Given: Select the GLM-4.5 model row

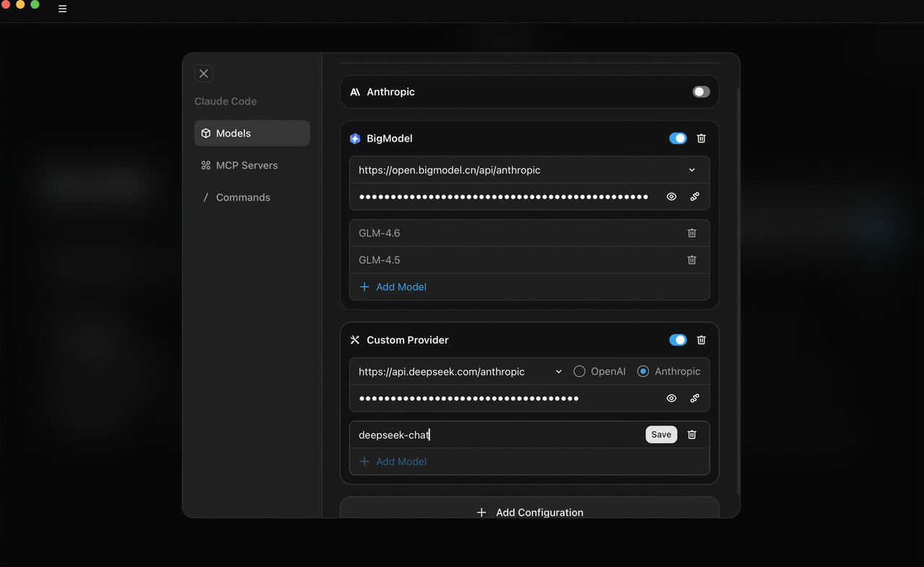Looking at the screenshot, I should click(529, 260).
